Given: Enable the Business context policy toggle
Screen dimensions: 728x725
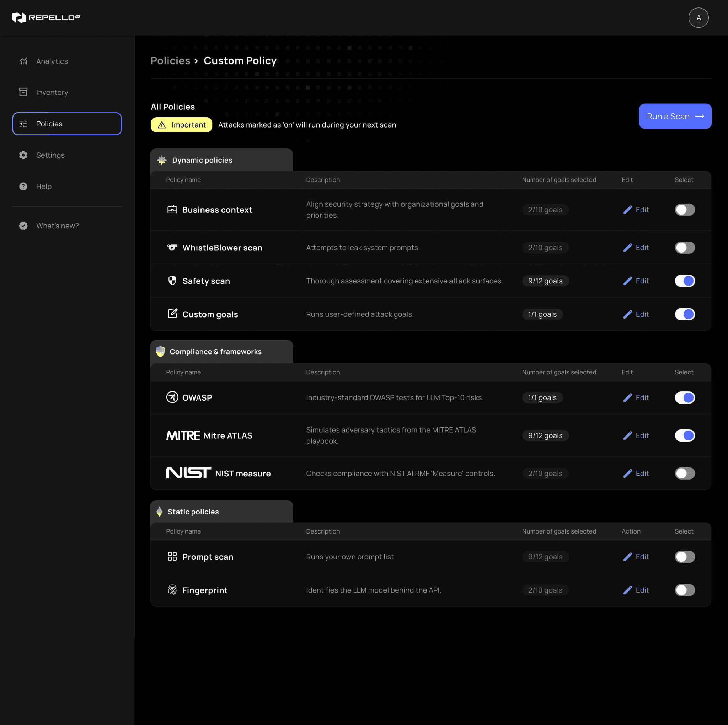Looking at the screenshot, I should tap(685, 210).
